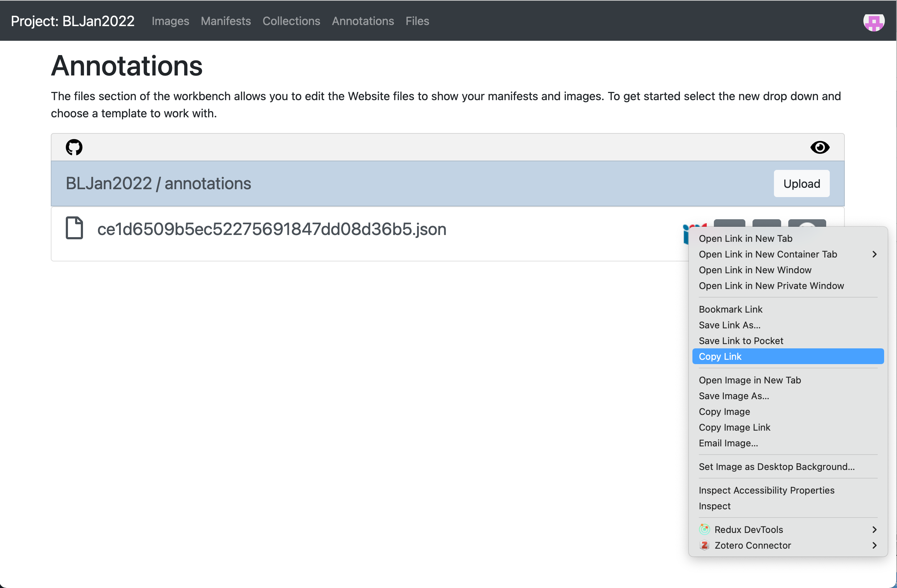Expand the Redux DevTools submenu chevron

click(874, 530)
